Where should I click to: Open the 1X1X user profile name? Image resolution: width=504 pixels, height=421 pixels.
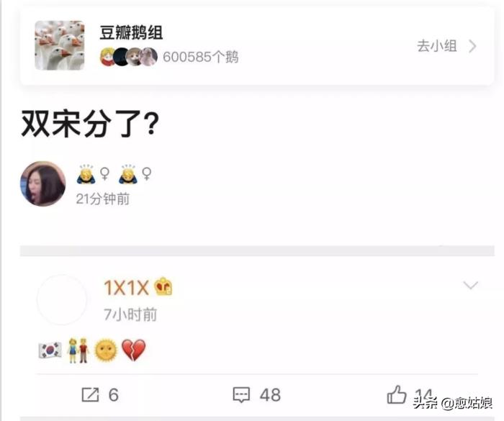[126, 287]
